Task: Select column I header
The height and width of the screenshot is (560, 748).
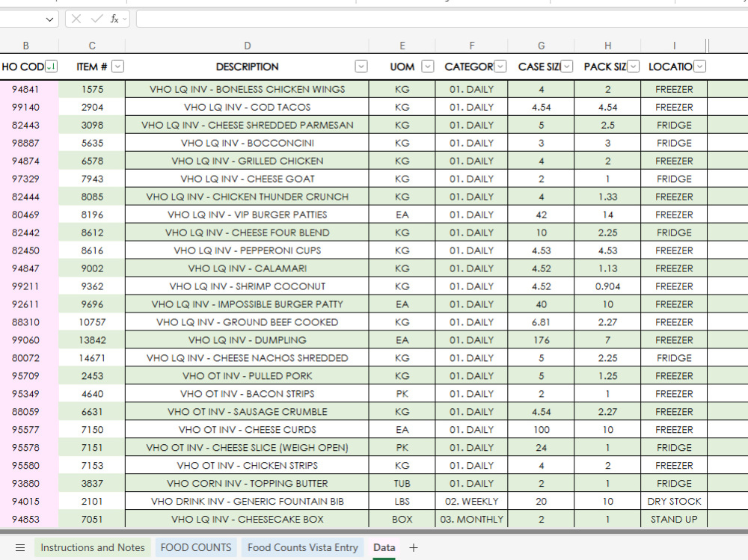Action: [x=674, y=46]
